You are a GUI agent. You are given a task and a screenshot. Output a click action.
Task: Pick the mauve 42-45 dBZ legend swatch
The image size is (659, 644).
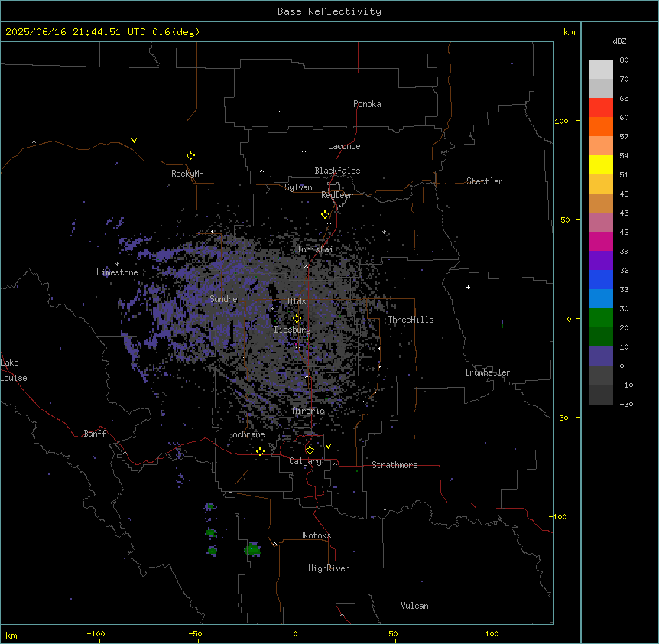[x=601, y=222]
